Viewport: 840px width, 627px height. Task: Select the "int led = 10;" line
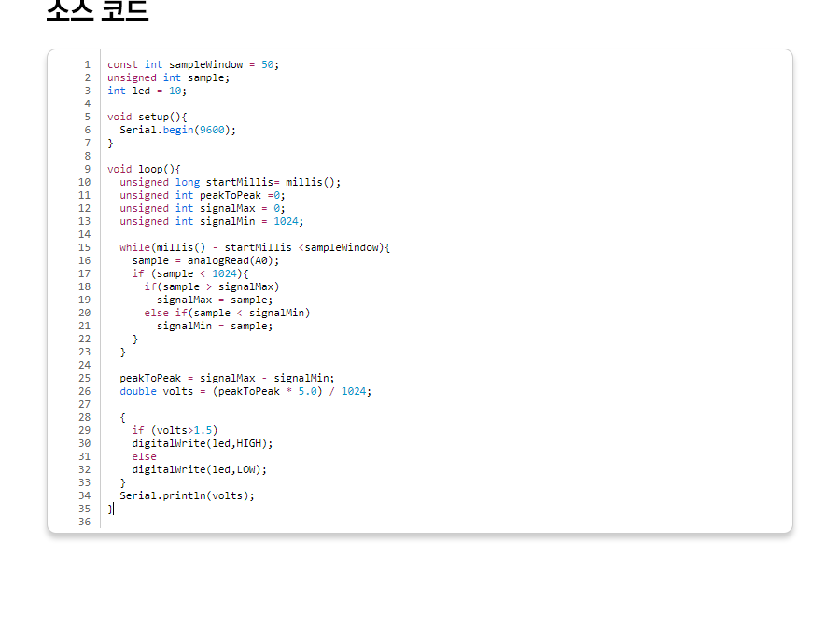(147, 91)
